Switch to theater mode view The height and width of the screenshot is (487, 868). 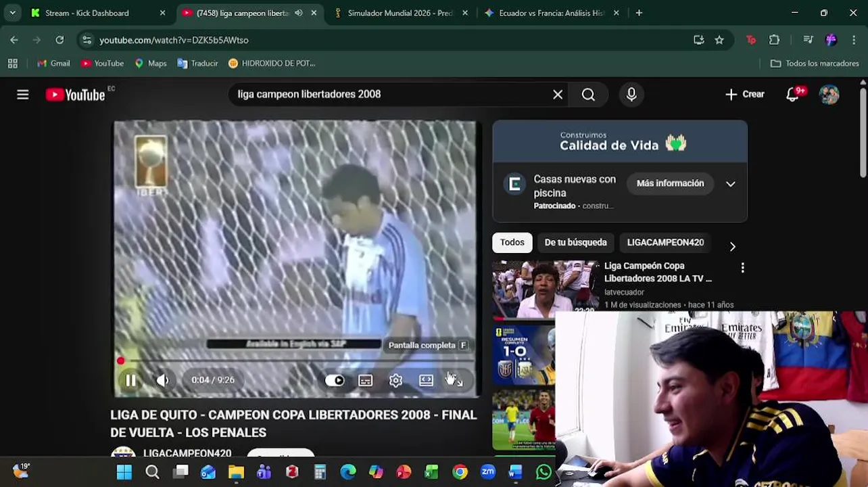[x=426, y=380]
